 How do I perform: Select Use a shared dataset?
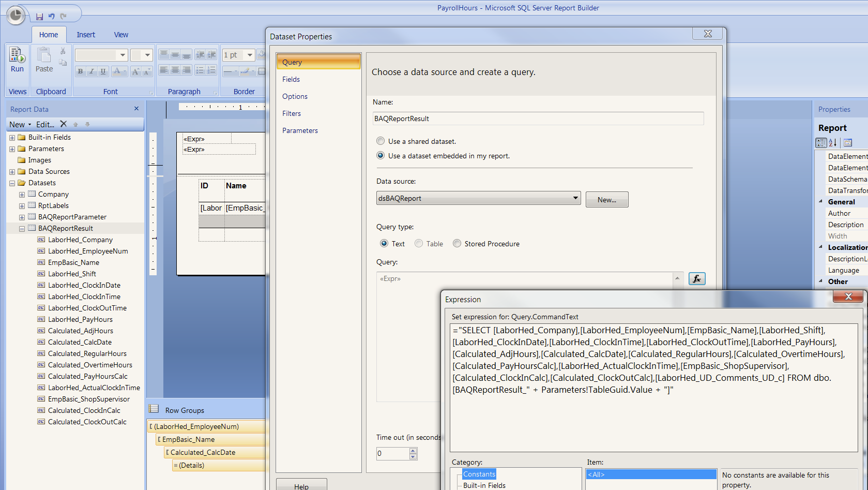point(380,141)
